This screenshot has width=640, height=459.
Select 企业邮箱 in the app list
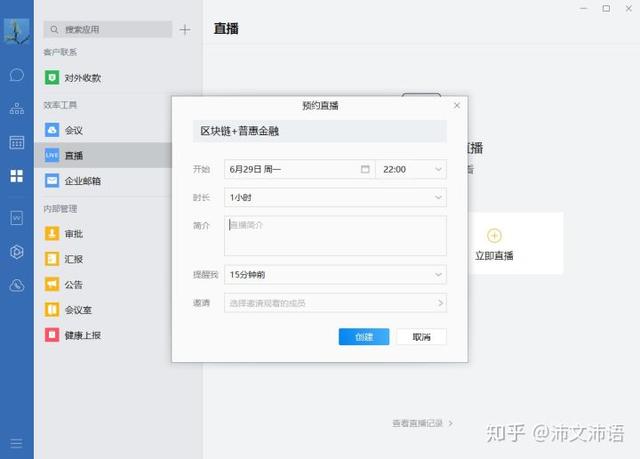tap(82, 181)
